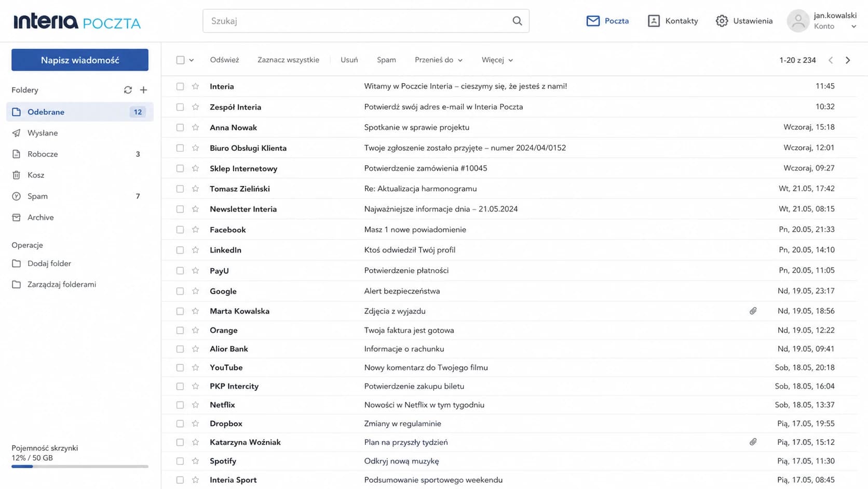Click Napisz wiadomość button
Image resolution: width=868 pixels, height=489 pixels.
click(80, 60)
